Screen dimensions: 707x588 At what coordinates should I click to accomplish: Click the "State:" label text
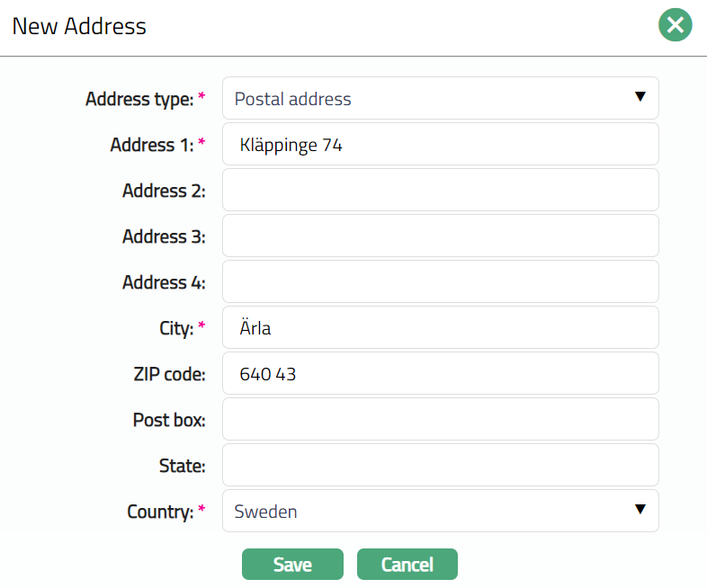click(181, 466)
